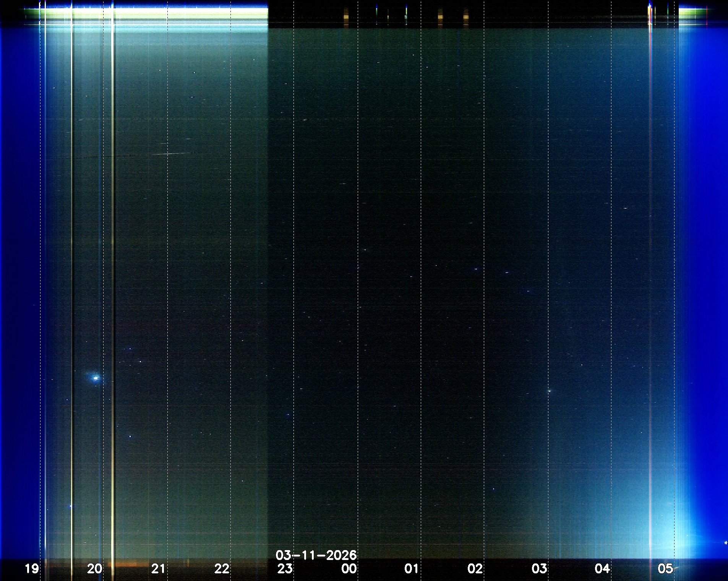Click the long horizontal streak before 21:00
Screen dimensions: 728x581
coord(168,154)
